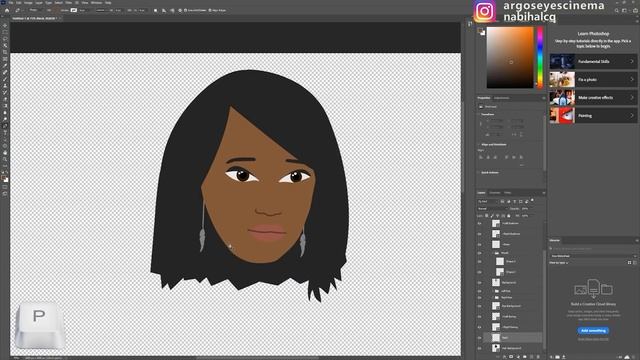Hide the Hair Background layer
The image size is (640, 360).
480,349
